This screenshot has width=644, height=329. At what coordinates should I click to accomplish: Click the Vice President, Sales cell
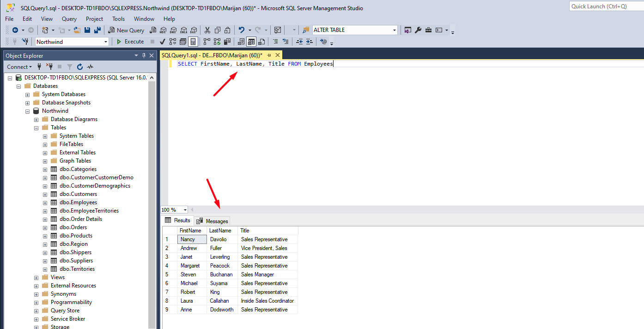pos(267,248)
